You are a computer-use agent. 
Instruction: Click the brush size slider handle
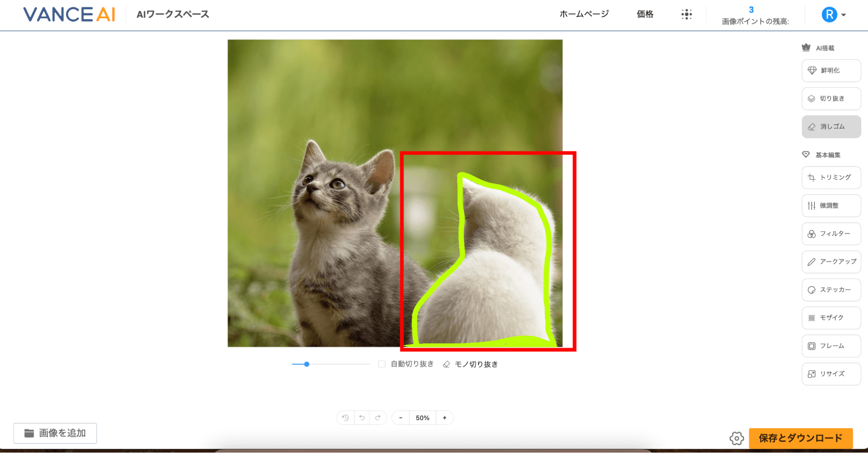pos(307,364)
